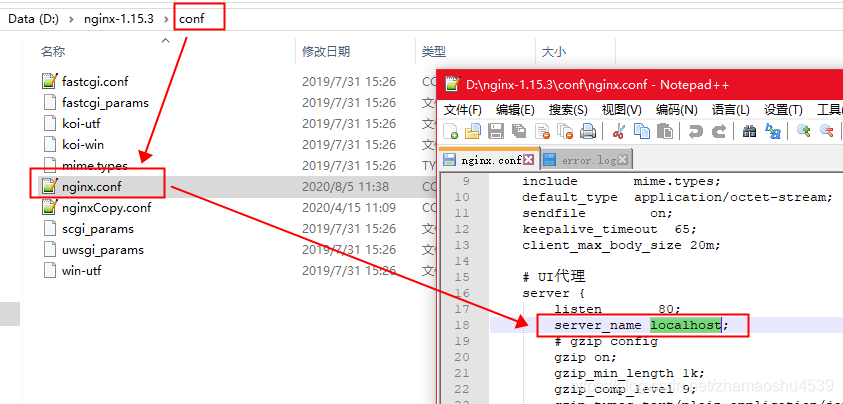The image size is (843, 404).
Task: Click the Notepad++ title bar app icon
Action: click(453, 84)
